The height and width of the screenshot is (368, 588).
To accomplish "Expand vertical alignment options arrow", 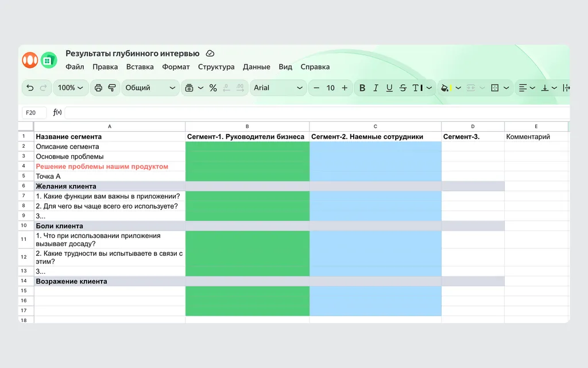I will point(554,88).
